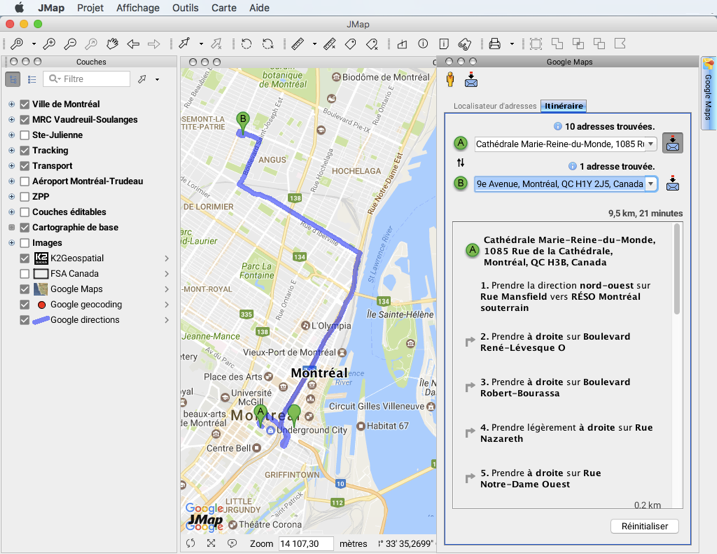Open Street View pegman tool

[450, 80]
